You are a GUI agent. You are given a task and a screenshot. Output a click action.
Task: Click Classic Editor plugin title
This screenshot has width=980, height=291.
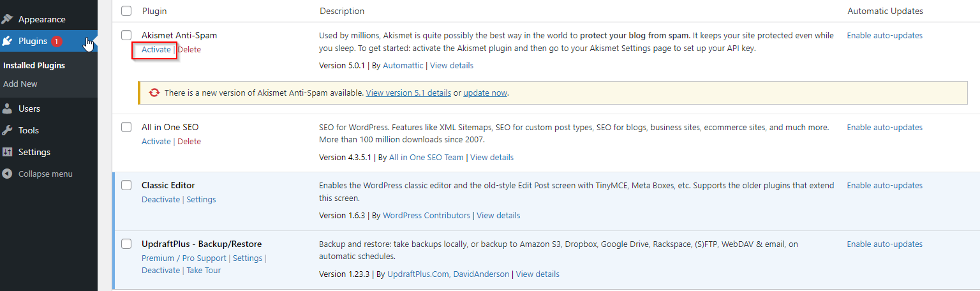click(x=168, y=185)
